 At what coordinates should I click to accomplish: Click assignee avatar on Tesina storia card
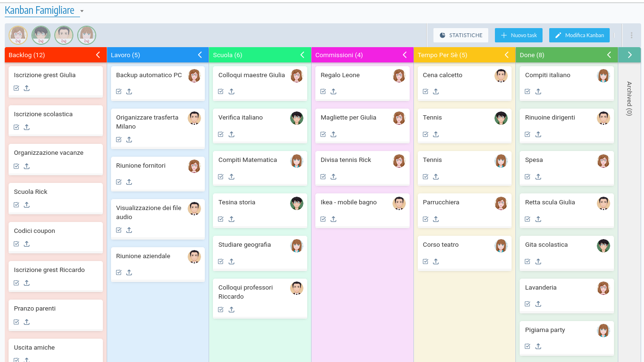pos(297,203)
